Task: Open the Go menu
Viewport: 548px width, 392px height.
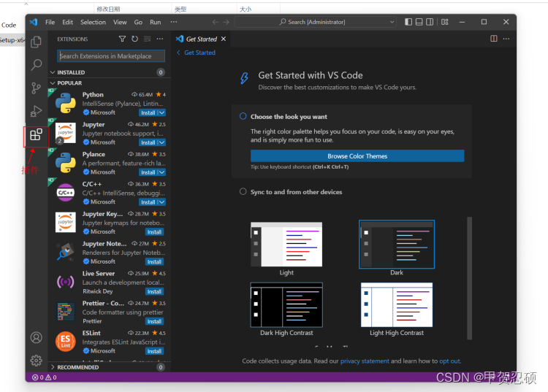Action: tap(138, 22)
